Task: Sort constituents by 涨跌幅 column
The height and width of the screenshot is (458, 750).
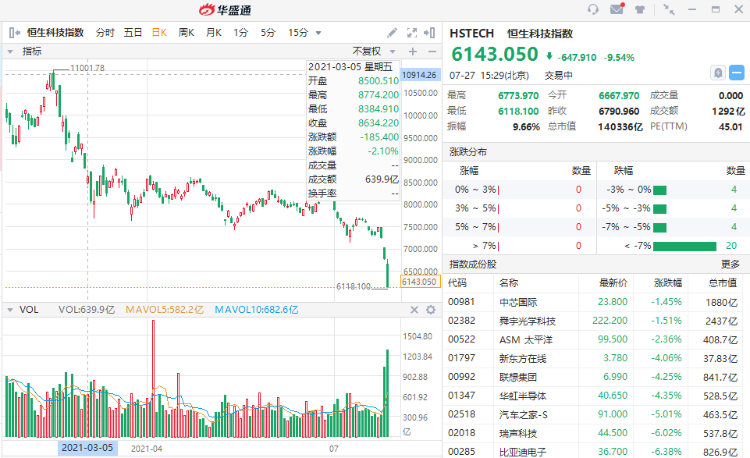Action: [668, 283]
